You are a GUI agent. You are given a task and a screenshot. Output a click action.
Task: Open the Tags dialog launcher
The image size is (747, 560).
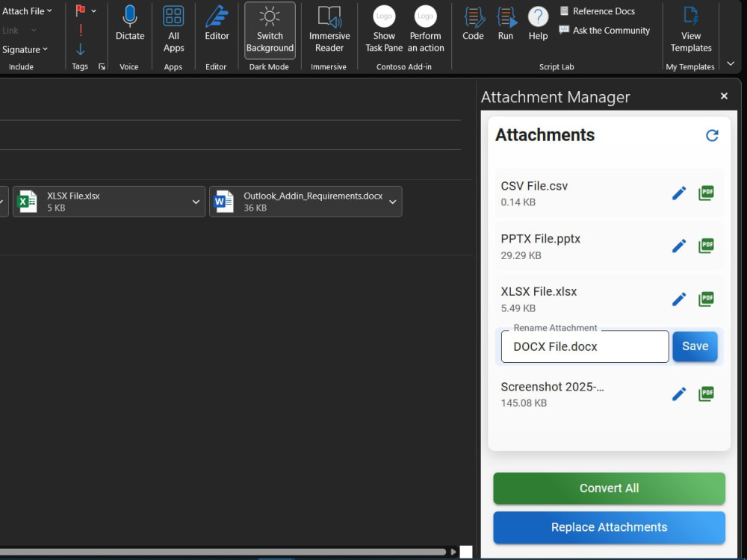[102, 66]
